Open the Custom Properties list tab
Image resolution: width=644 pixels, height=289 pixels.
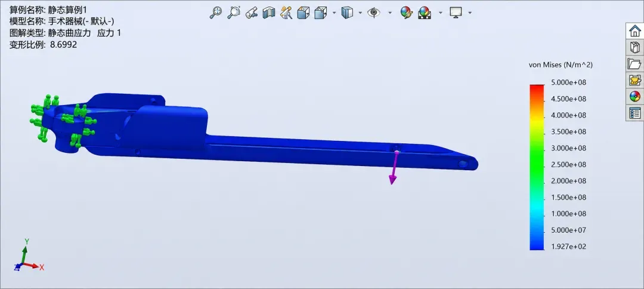(x=635, y=113)
